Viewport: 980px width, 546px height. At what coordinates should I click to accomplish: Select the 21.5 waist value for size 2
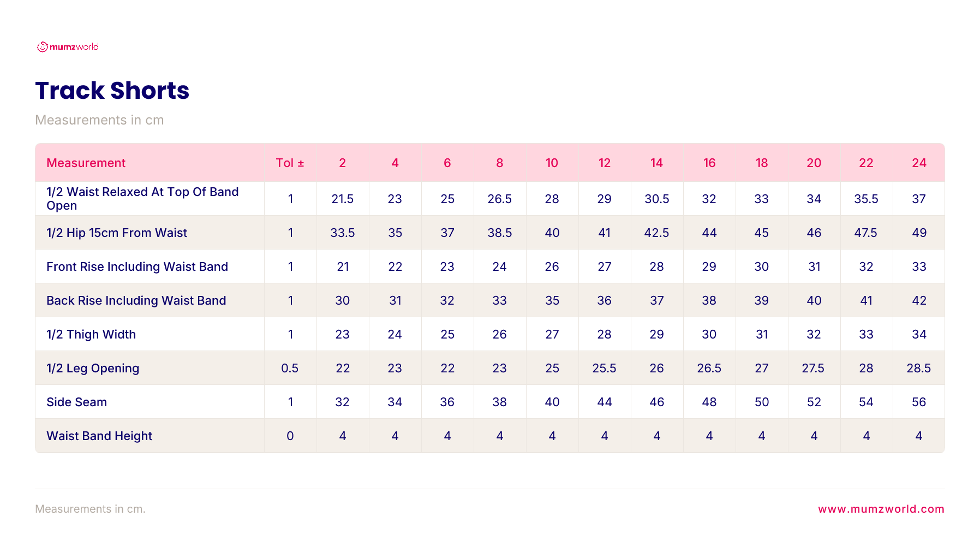coord(343,199)
